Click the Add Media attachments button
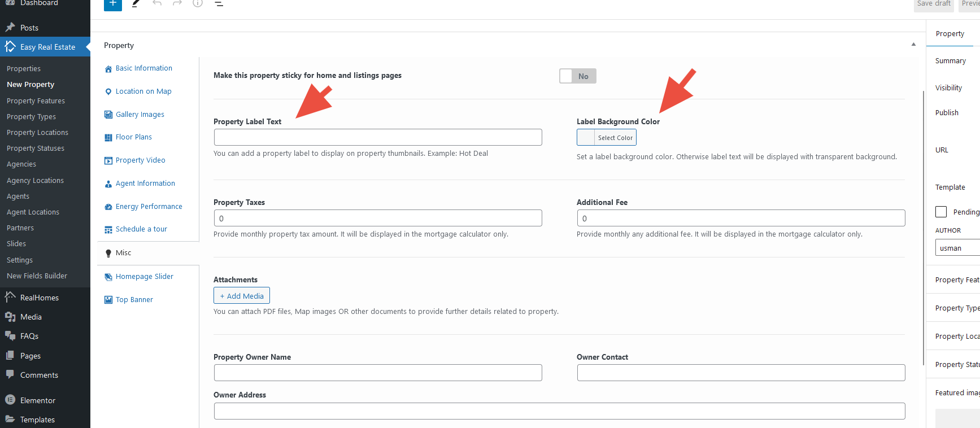This screenshot has width=980, height=428. pos(242,296)
